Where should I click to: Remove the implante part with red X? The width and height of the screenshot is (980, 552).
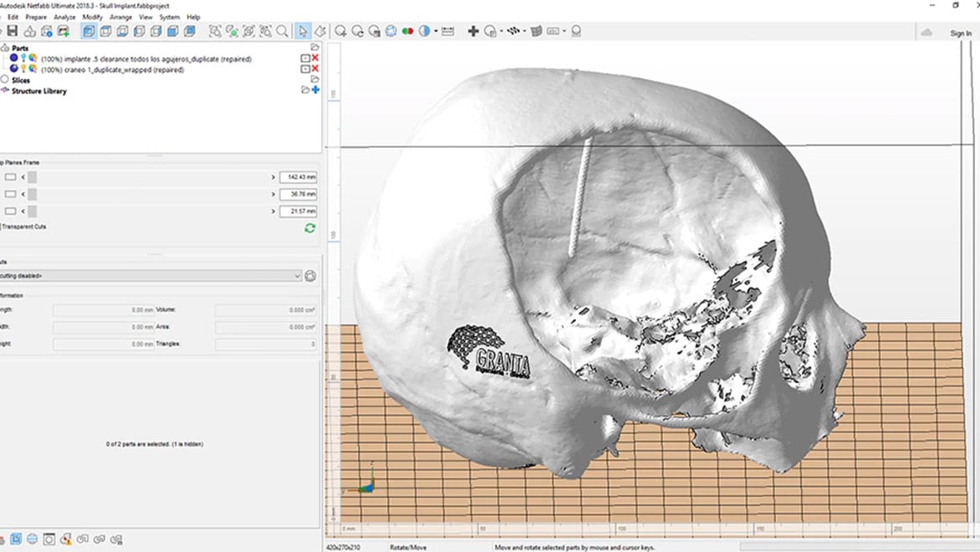click(x=315, y=59)
